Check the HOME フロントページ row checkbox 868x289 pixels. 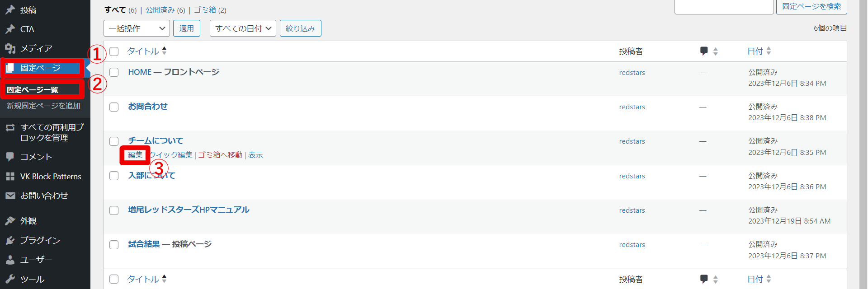(114, 72)
